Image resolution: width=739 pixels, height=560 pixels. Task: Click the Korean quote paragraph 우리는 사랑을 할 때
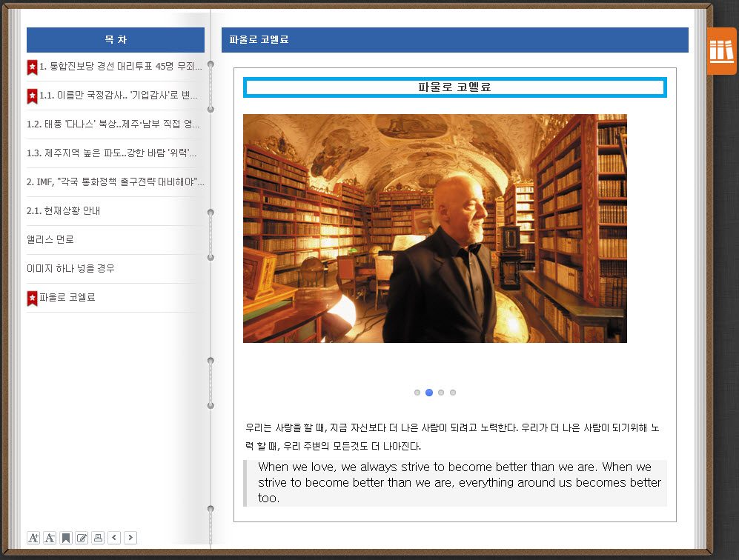pos(452,436)
